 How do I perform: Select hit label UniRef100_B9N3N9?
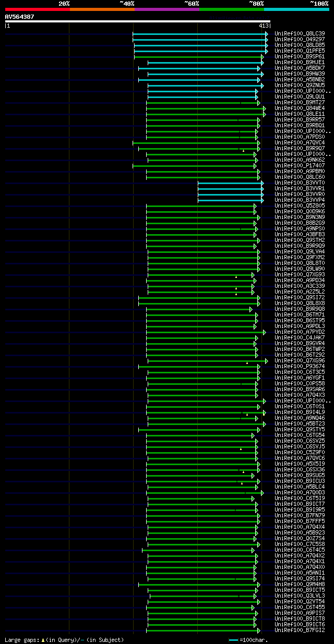pos(300,217)
